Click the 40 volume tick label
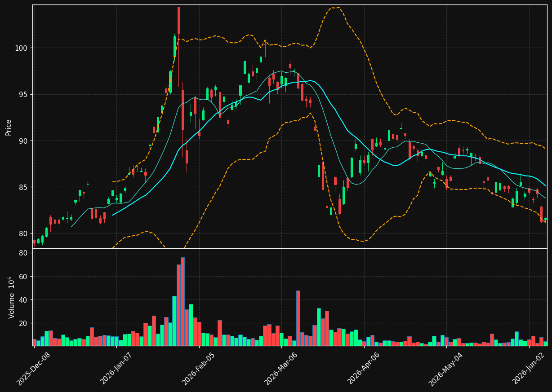The height and width of the screenshot is (392, 552). coord(23,300)
